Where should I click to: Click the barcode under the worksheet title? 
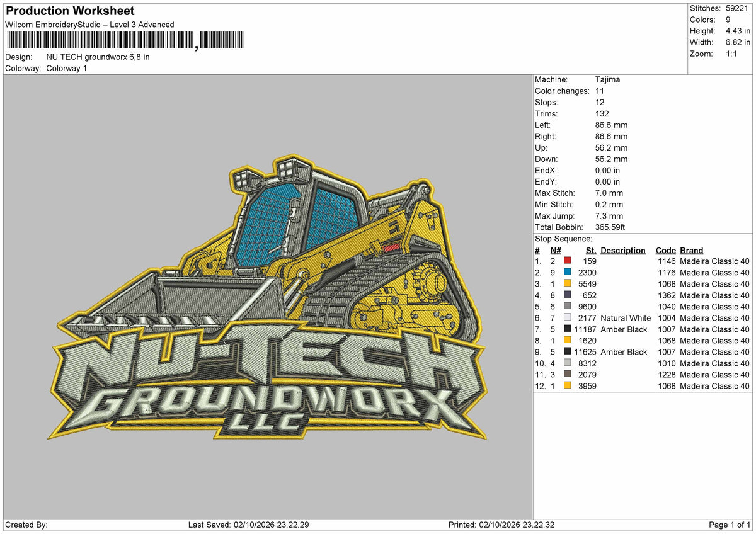tap(125, 41)
